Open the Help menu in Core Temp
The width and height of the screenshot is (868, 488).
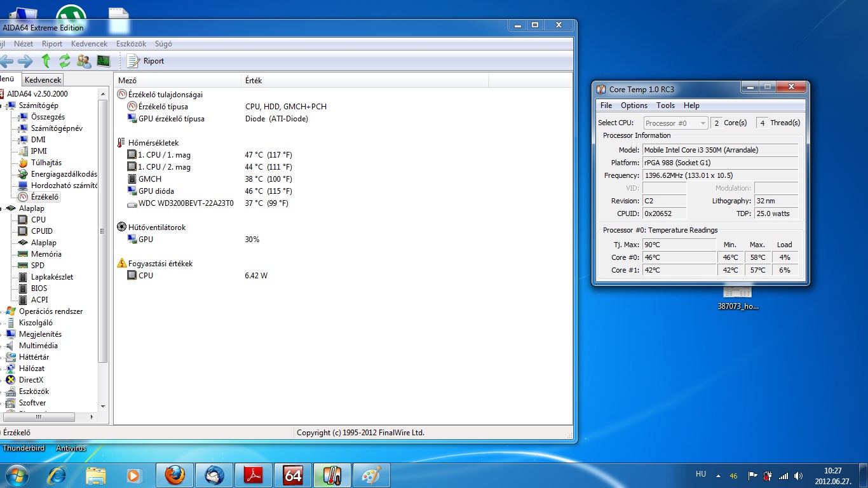691,105
